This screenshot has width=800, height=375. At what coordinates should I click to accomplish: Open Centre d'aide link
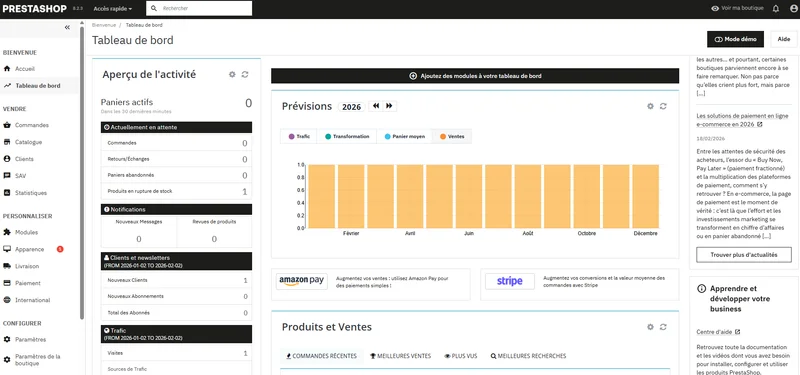(x=718, y=332)
